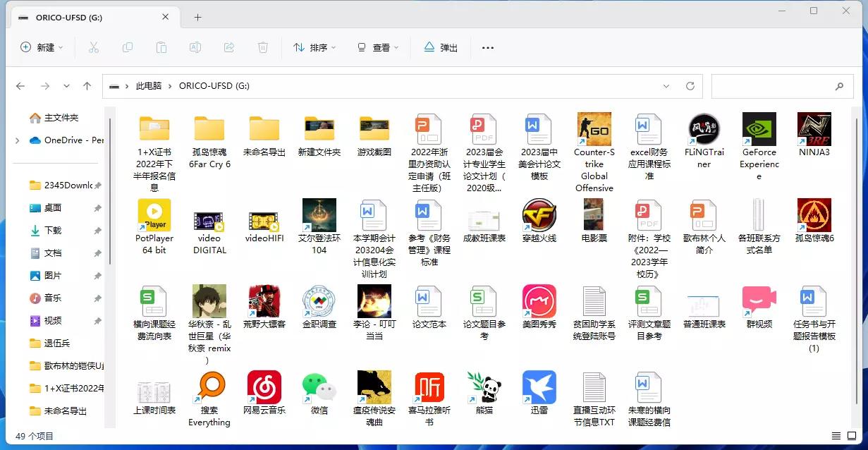
Task: Launch 穿越火线 CrossFire
Action: click(x=539, y=217)
